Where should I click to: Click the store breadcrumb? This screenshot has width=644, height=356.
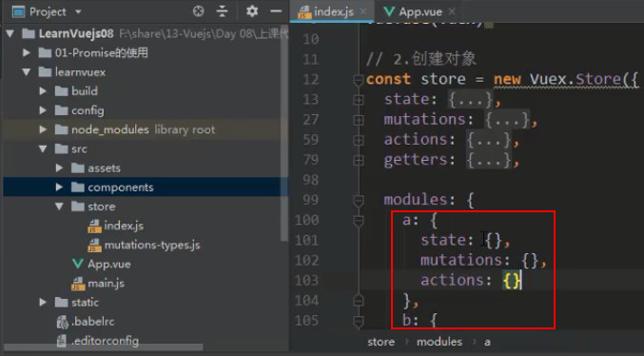pyautogui.click(x=381, y=342)
